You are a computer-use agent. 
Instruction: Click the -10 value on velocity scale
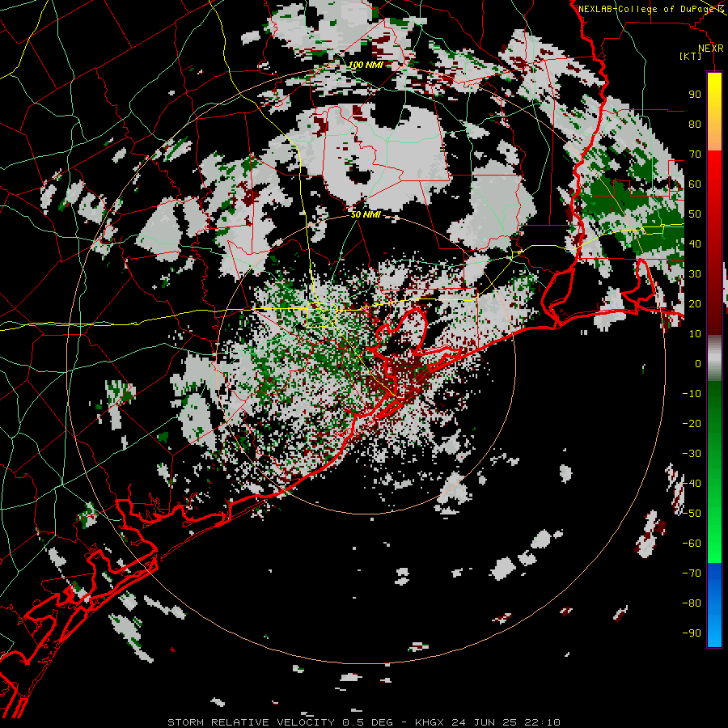(692, 394)
